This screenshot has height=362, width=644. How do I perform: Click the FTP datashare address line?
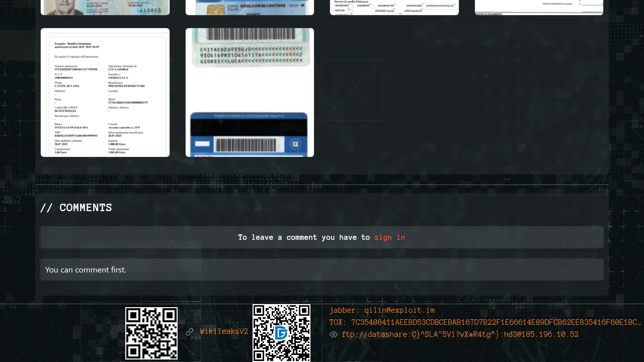(x=460, y=335)
